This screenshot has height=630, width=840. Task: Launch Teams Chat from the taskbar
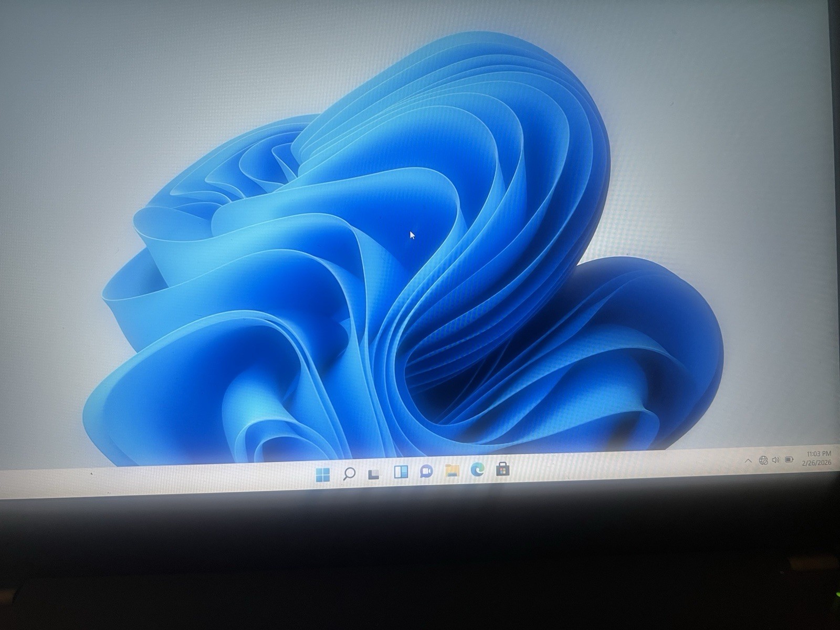click(426, 471)
